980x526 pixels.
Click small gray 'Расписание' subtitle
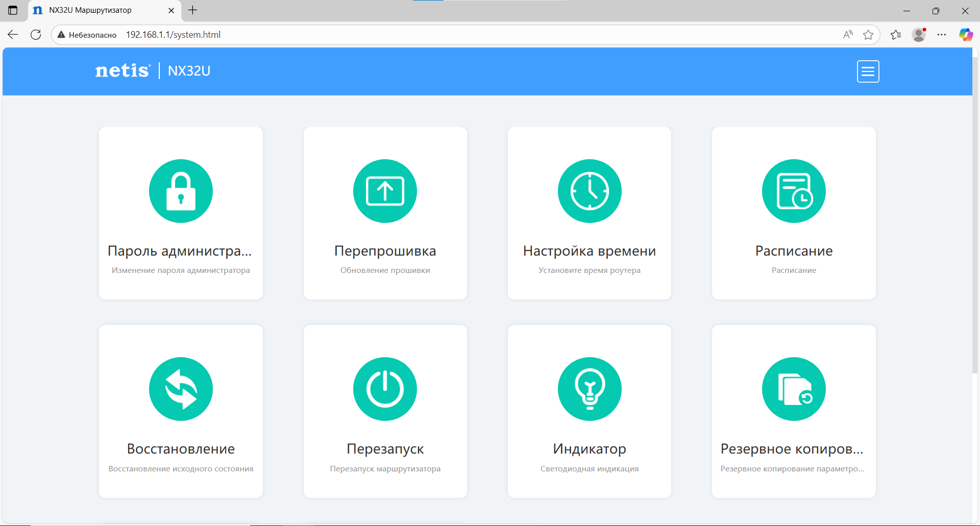click(794, 270)
